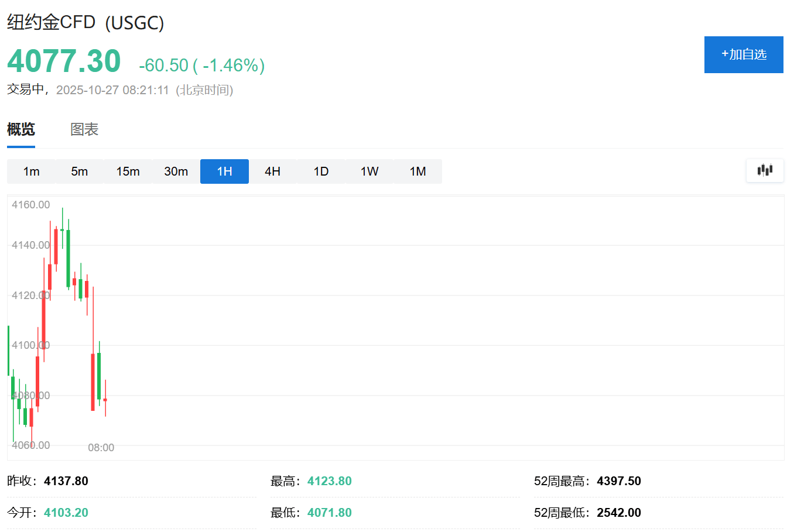Image resolution: width=787 pixels, height=532 pixels.
Task: Click the current price 4077.30
Action: coord(64,61)
